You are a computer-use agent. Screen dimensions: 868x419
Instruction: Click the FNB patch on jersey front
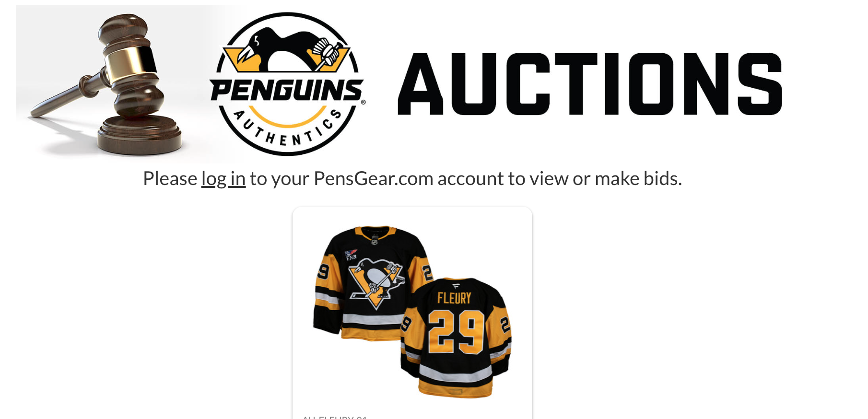(351, 255)
